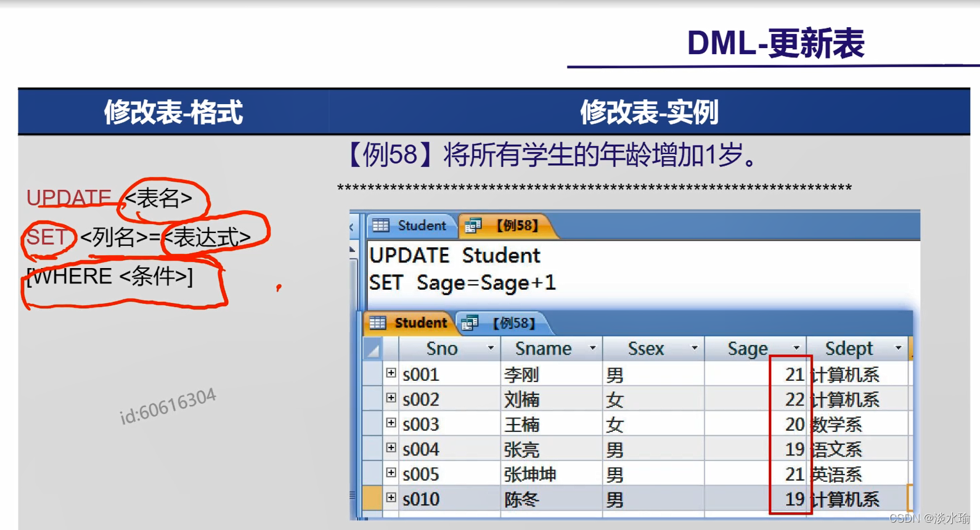
Task: Select the Sname column header
Action: point(551,349)
